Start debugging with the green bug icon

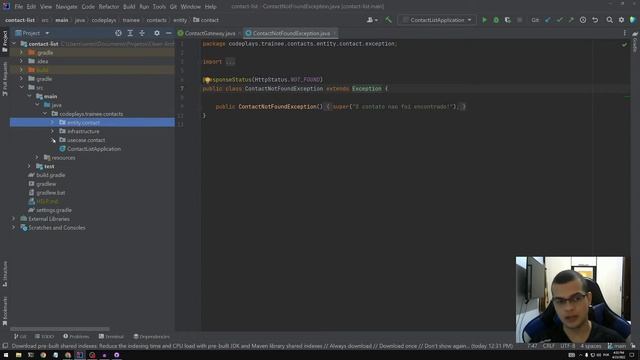click(x=496, y=20)
